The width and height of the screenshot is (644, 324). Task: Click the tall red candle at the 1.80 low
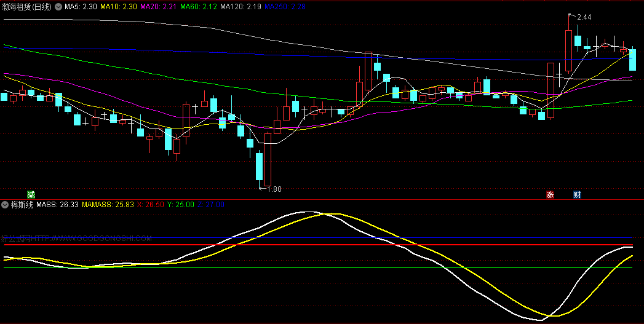(x=268, y=160)
